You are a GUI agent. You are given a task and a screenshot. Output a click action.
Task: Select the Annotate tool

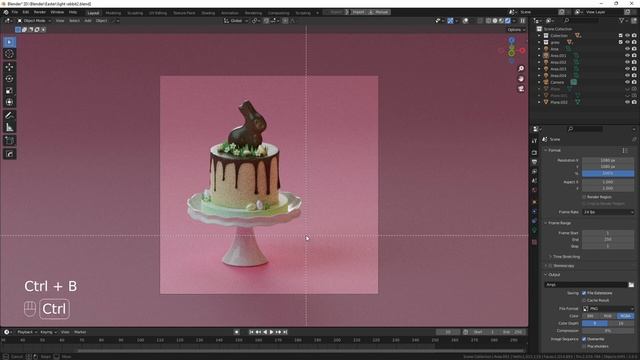(x=9, y=116)
